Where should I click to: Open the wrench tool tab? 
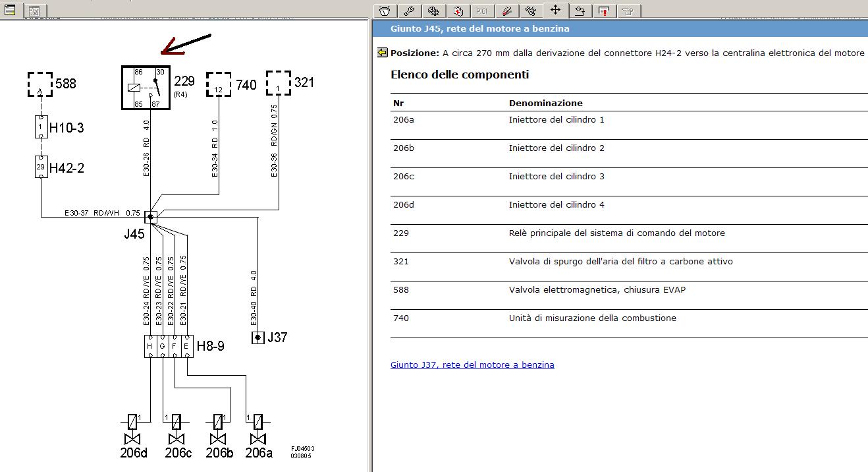pos(409,11)
